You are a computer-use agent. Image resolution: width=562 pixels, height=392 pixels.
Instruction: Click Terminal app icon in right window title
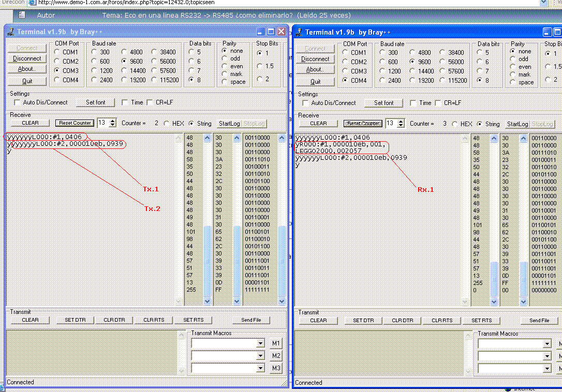pyautogui.click(x=299, y=33)
